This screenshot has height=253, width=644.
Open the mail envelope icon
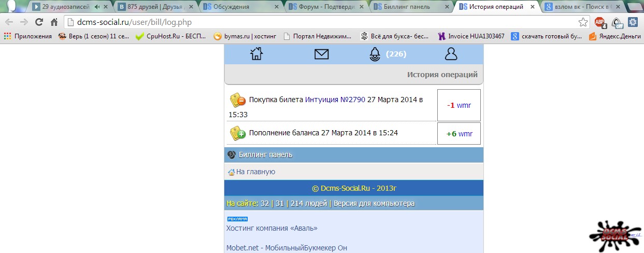pos(322,54)
